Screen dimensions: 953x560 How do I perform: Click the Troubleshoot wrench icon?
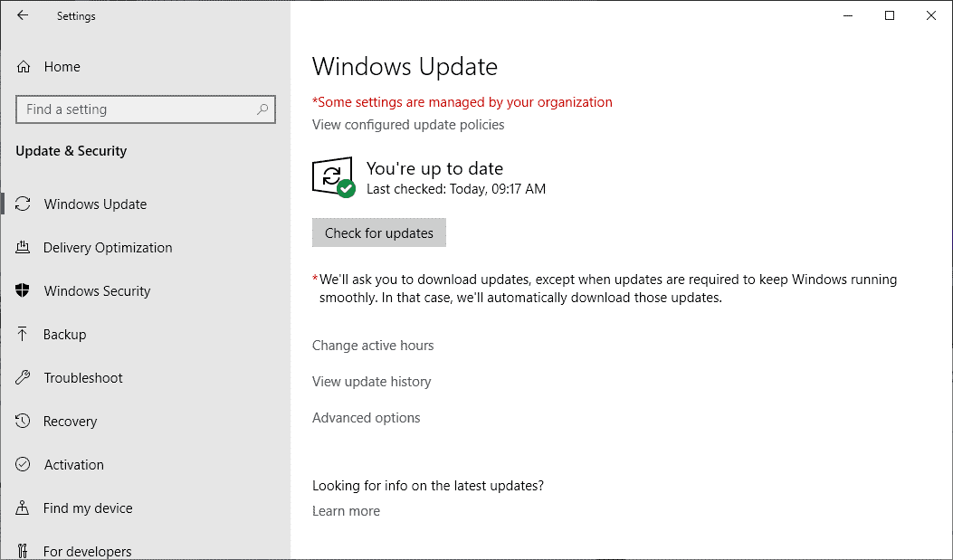pos(24,378)
